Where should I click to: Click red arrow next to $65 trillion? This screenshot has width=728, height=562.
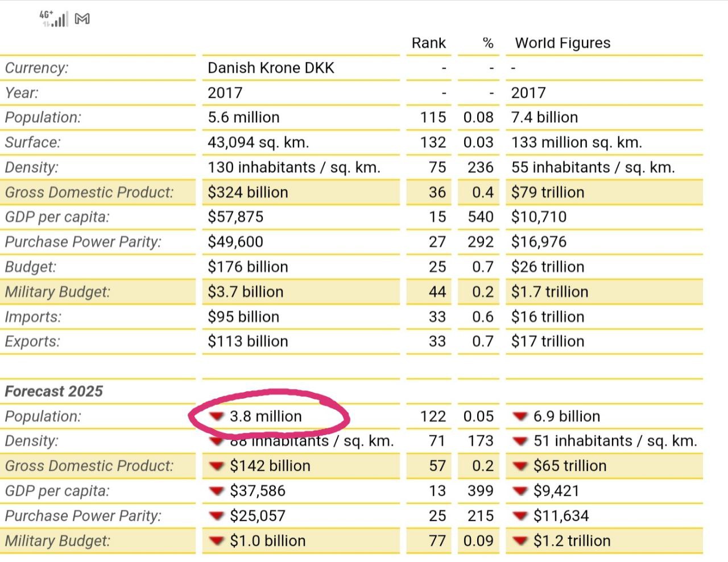(x=520, y=466)
